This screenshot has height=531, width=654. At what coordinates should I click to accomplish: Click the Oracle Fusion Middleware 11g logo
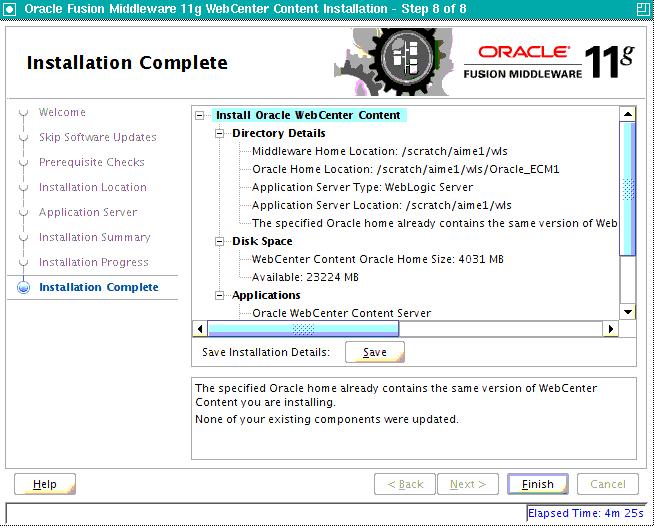[x=549, y=62]
